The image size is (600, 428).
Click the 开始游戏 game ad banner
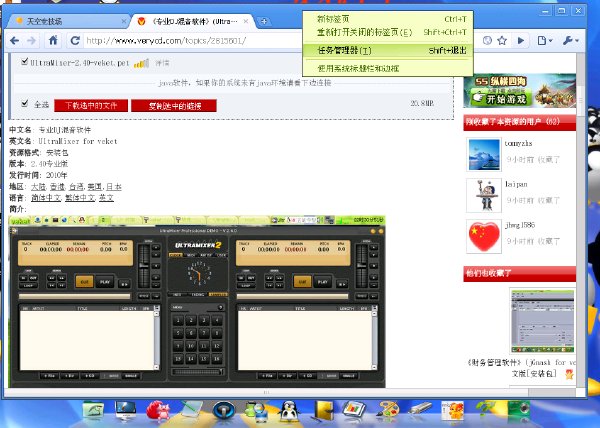coord(520,92)
